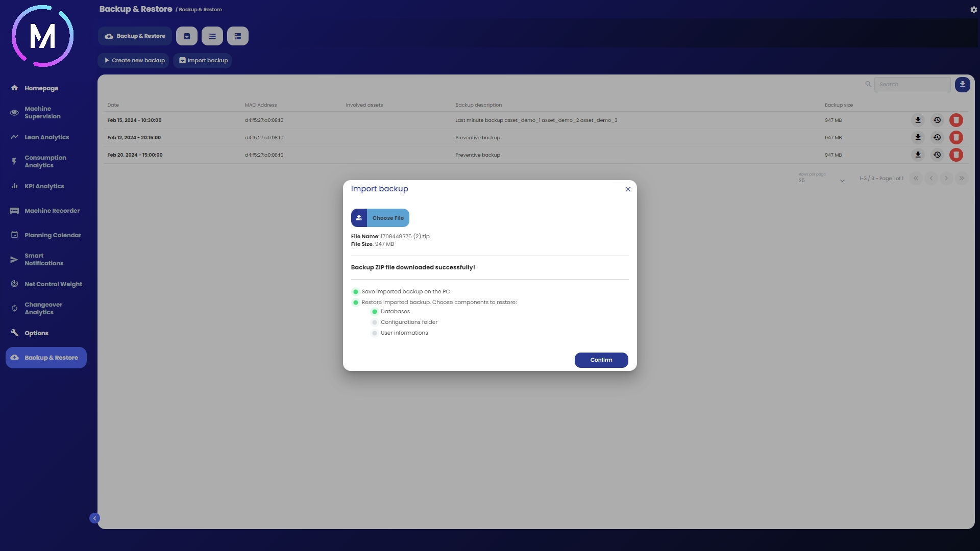This screenshot has width=980, height=551.
Task: Toggle Save imported backup on the PC
Action: 356,292
